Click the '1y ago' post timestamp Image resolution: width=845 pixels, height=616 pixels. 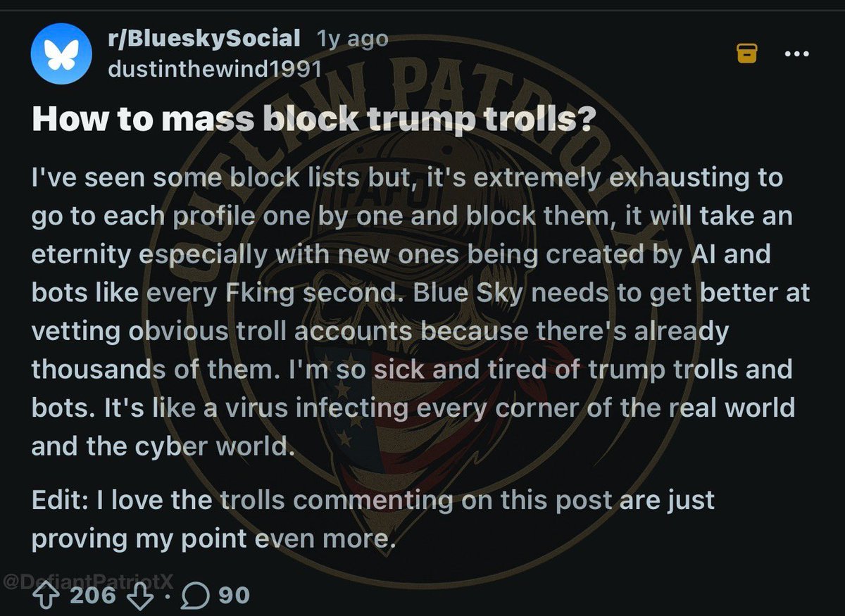(x=352, y=39)
